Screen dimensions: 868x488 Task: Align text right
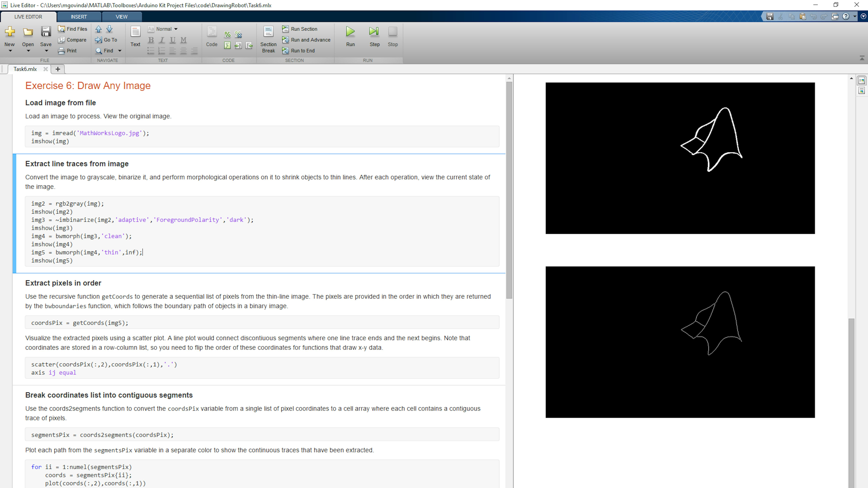tap(194, 51)
